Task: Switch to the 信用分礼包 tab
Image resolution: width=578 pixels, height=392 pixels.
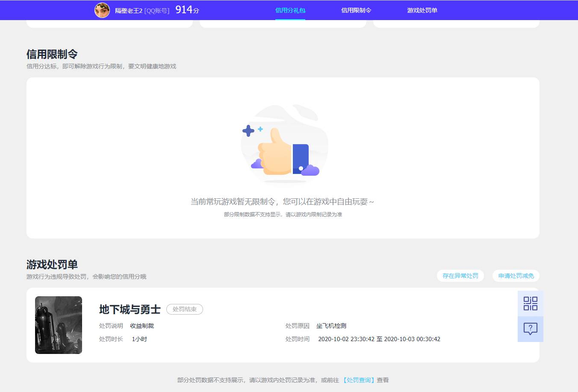Action: (x=290, y=10)
